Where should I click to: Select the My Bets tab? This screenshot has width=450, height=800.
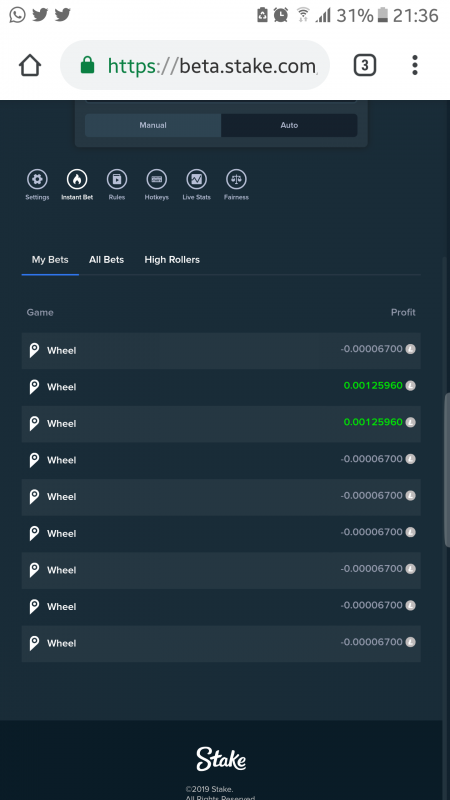[50, 260]
